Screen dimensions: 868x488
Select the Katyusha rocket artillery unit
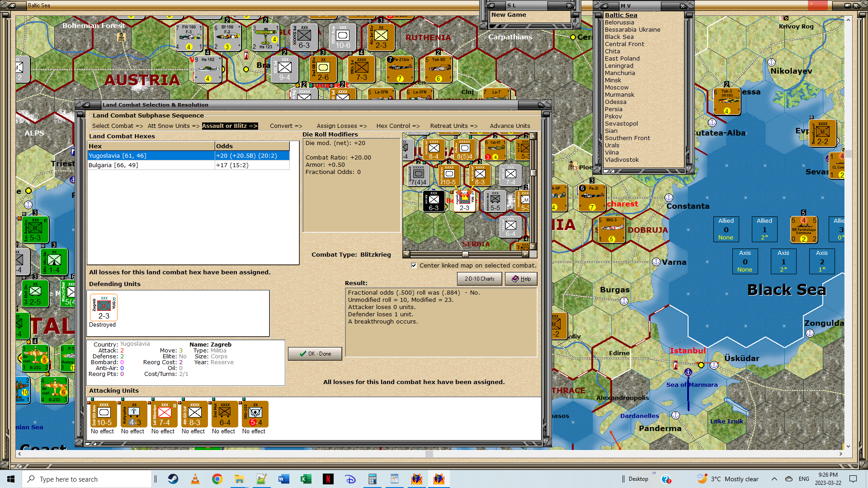coord(134,414)
